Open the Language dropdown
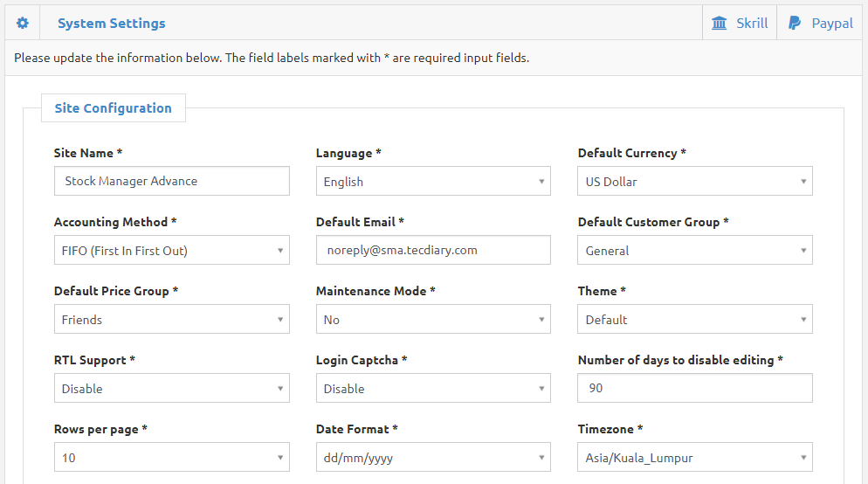 433,181
